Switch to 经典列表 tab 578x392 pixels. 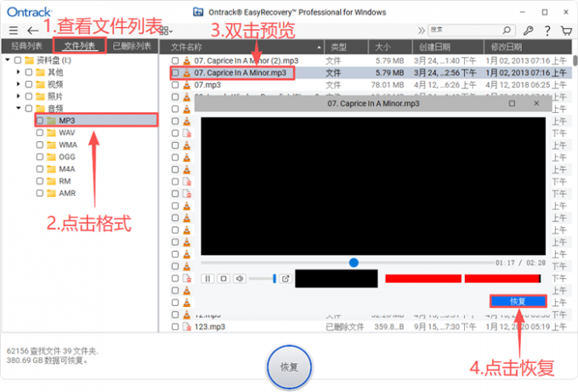[x=26, y=46]
